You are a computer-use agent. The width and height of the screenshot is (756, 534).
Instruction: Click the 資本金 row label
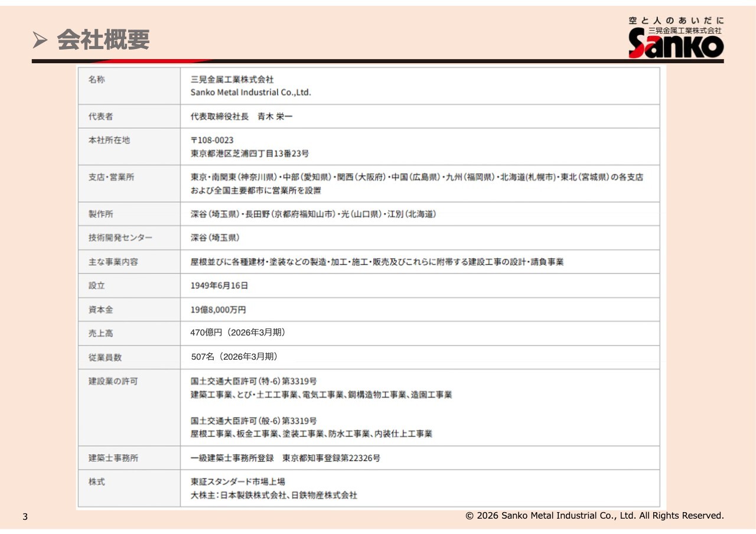pos(100,310)
